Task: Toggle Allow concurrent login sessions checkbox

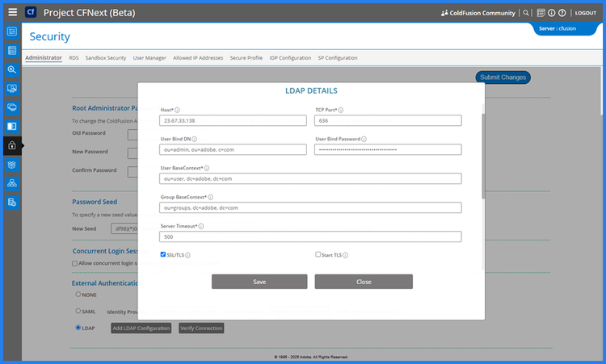Action: [74, 264]
